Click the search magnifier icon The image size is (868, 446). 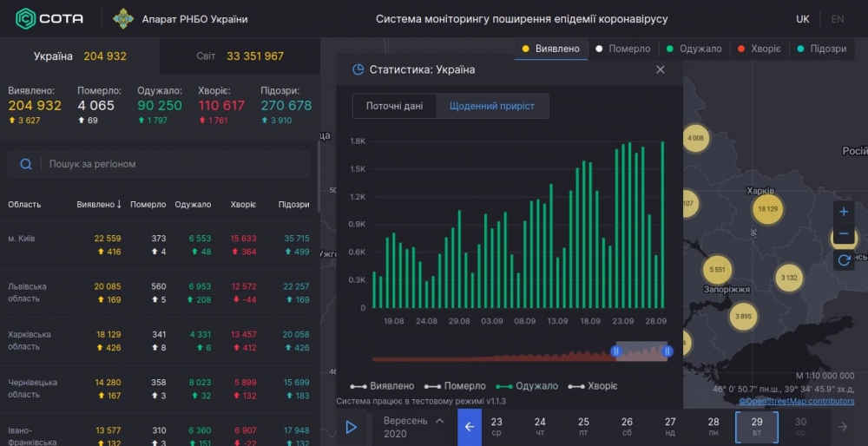[26, 164]
